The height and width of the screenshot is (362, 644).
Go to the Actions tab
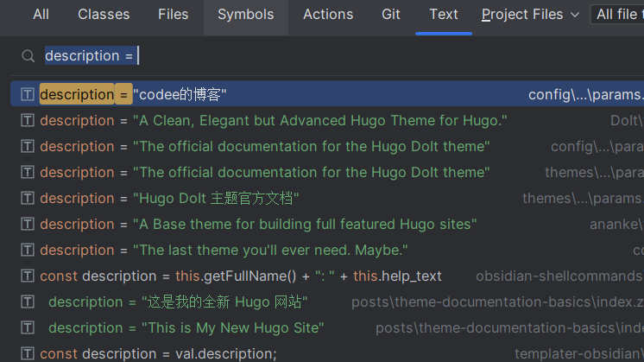click(328, 15)
